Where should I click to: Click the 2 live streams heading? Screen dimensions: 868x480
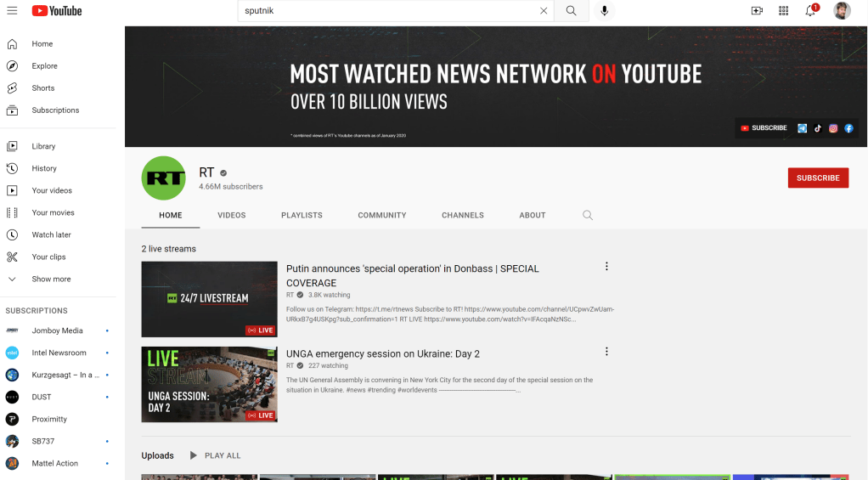(169, 249)
